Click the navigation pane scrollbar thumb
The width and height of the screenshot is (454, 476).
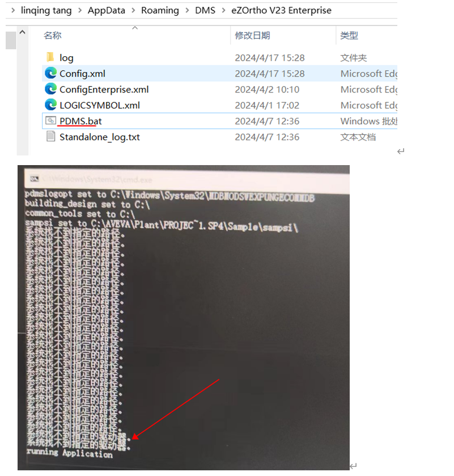pos(11,40)
